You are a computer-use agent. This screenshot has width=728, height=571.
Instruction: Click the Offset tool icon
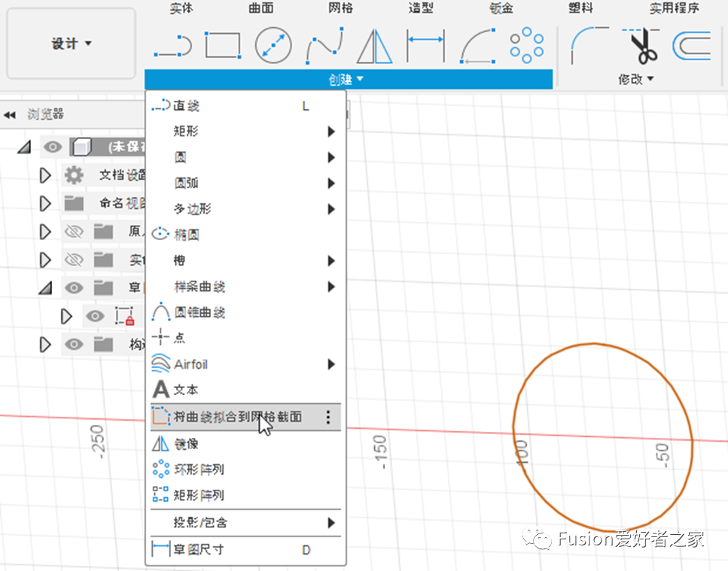pyautogui.click(x=691, y=46)
